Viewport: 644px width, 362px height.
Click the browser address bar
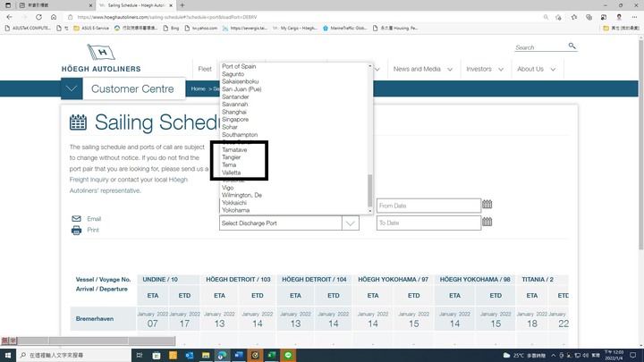(x=304, y=17)
